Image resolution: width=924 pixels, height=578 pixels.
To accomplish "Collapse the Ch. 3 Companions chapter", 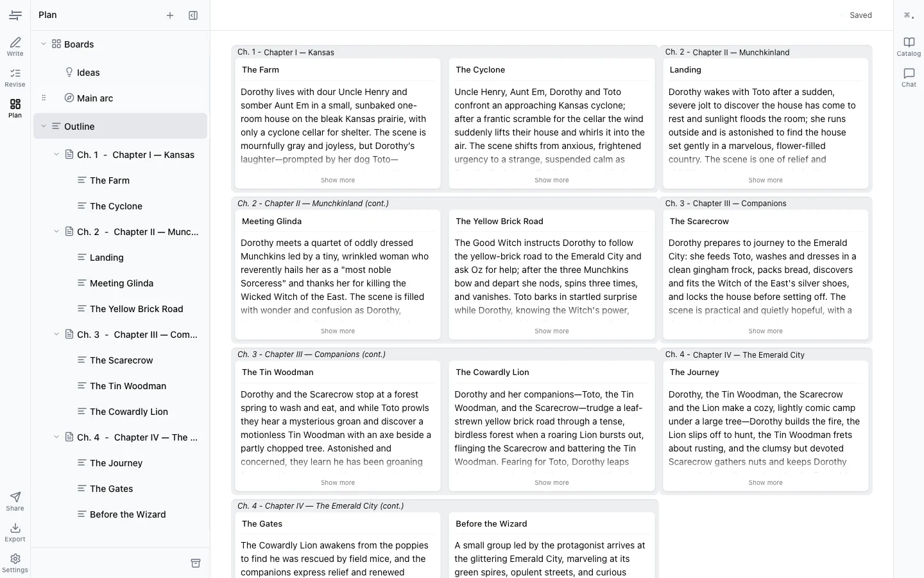I will [x=56, y=335].
